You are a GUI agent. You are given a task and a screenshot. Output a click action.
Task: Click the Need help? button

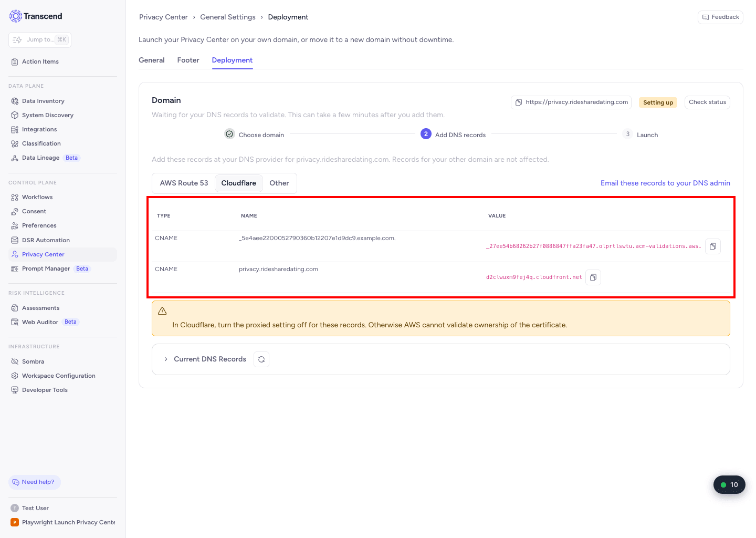pos(35,482)
